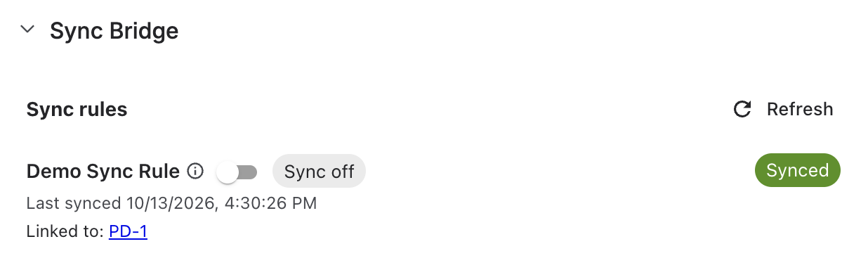Viewport: 868px width, 270px height.
Task: Click the Last synced timestamp line
Action: tap(171, 204)
